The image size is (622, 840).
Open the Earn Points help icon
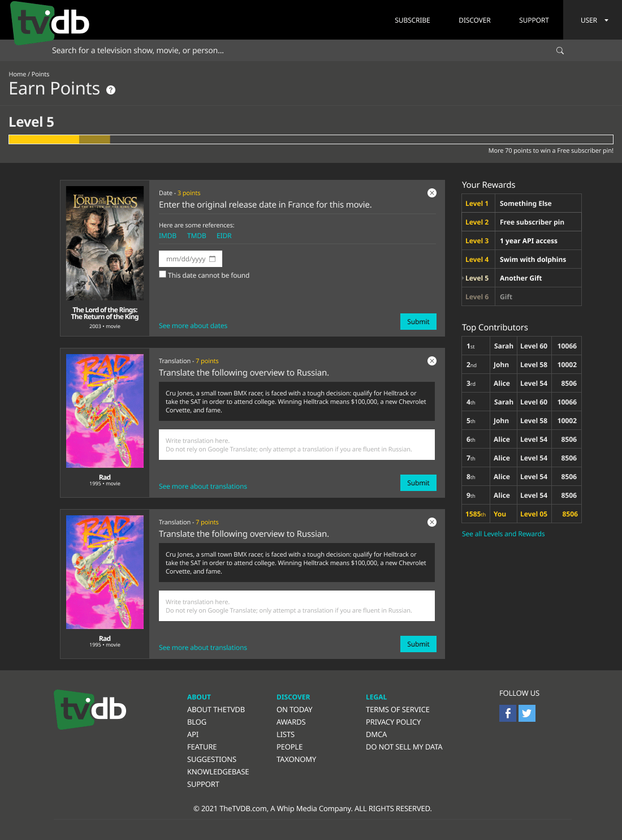(x=111, y=89)
